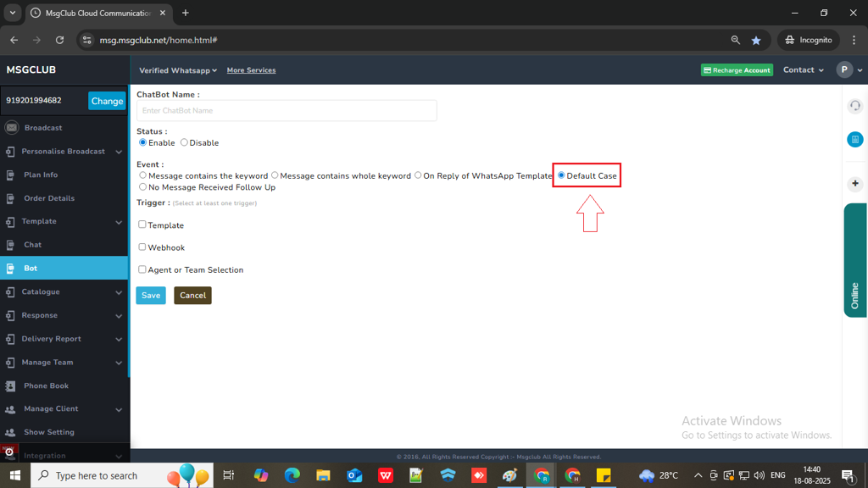Open the Contact dropdown in header
The height and width of the screenshot is (488, 868).
pyautogui.click(x=804, y=69)
